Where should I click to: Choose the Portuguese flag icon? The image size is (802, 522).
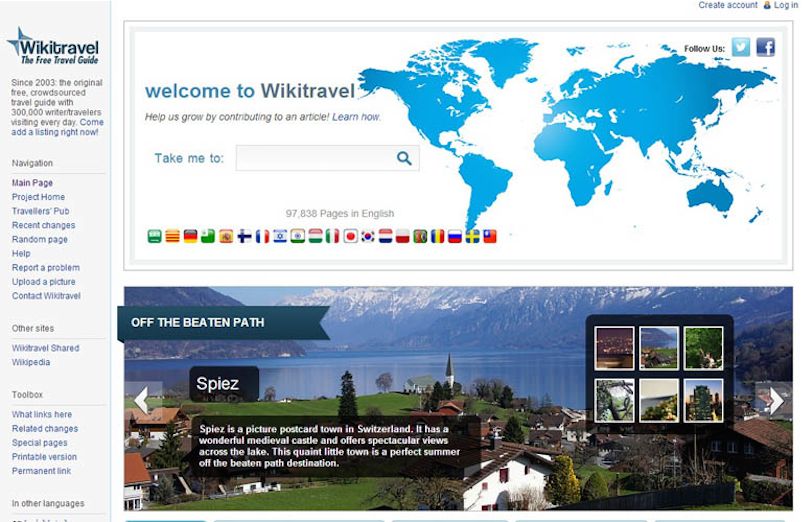click(x=420, y=236)
